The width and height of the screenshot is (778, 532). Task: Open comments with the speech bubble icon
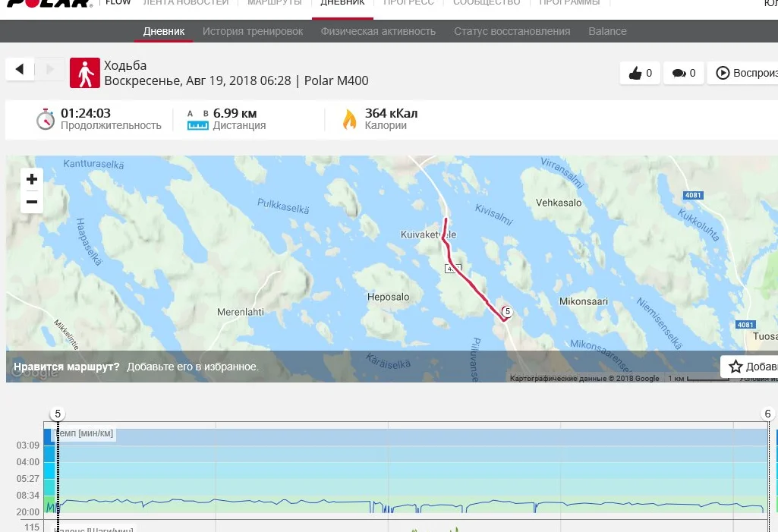(683, 73)
